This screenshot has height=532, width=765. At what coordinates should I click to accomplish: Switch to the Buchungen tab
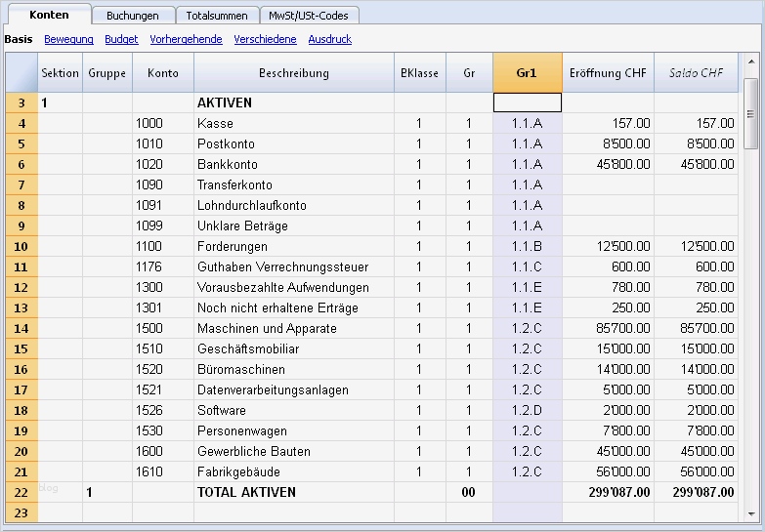click(134, 16)
